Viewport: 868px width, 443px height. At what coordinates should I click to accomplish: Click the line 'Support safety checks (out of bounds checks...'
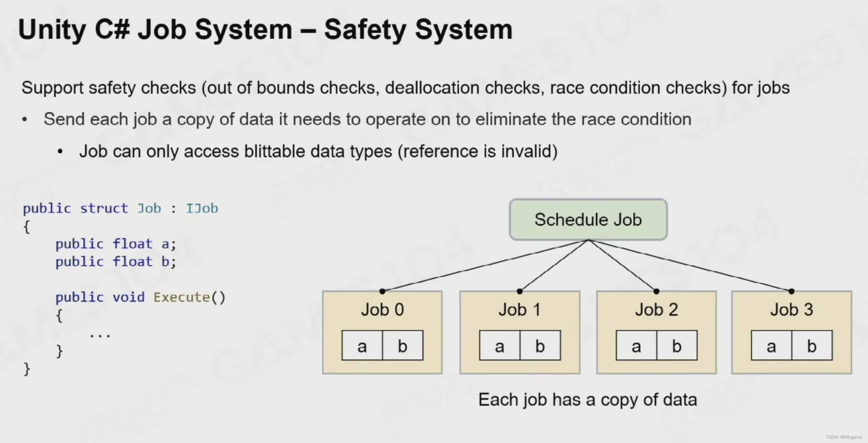[x=406, y=88]
